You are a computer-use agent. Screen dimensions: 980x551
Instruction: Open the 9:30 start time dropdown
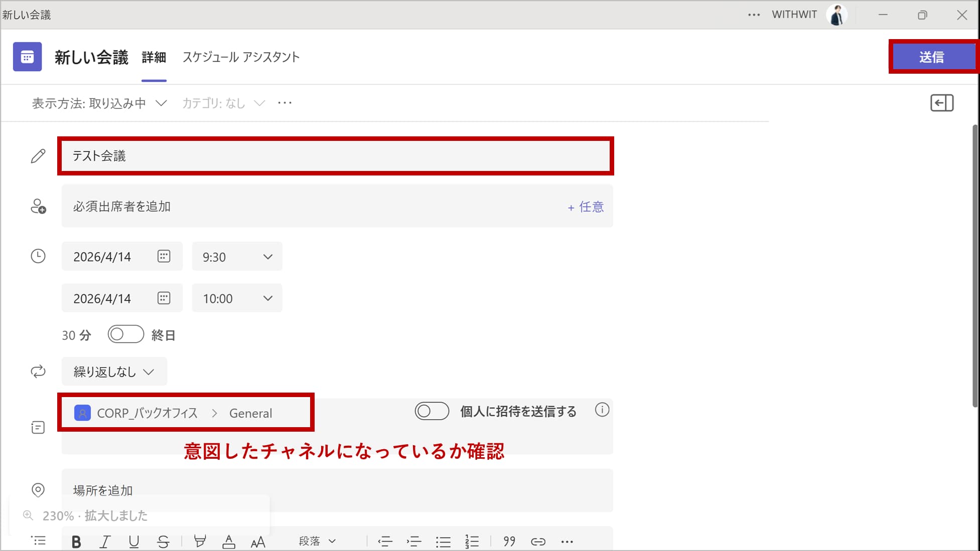coord(237,257)
